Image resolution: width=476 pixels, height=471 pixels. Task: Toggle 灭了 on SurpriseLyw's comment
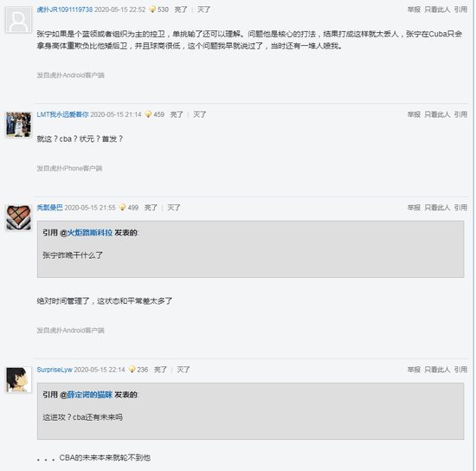click(183, 370)
